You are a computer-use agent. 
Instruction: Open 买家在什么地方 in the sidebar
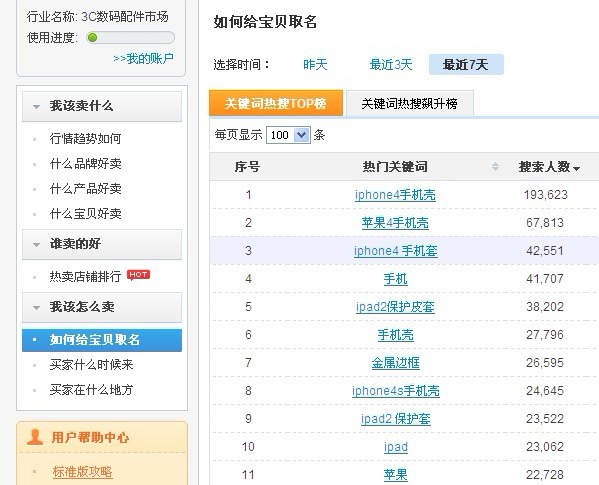[91, 390]
